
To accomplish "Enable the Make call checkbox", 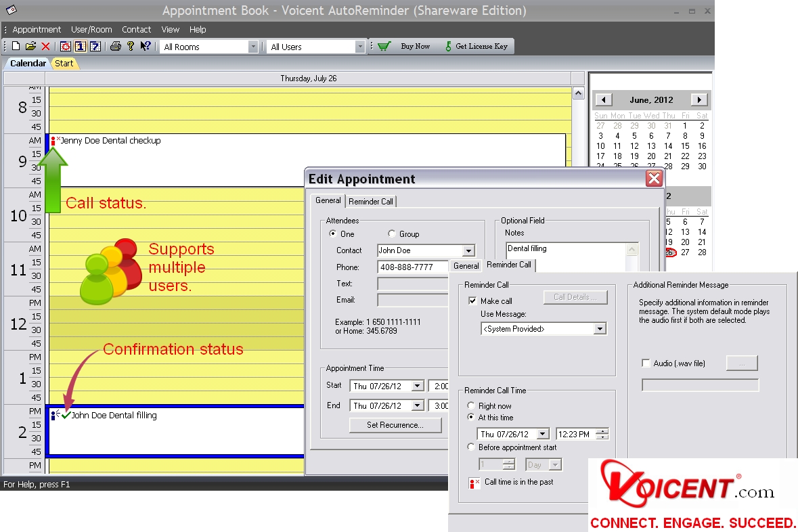I will (x=474, y=301).
